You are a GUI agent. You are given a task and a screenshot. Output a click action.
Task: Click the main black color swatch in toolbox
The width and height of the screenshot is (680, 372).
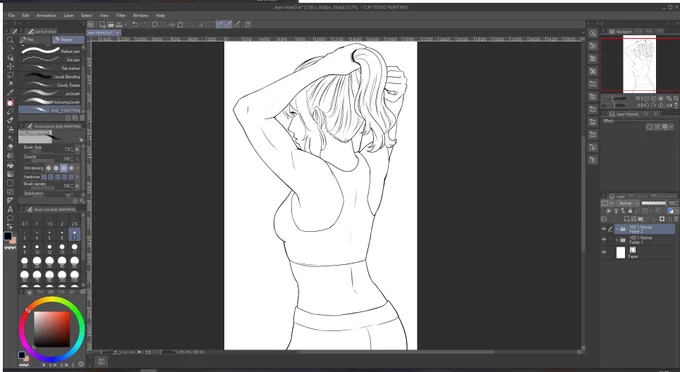[8, 236]
